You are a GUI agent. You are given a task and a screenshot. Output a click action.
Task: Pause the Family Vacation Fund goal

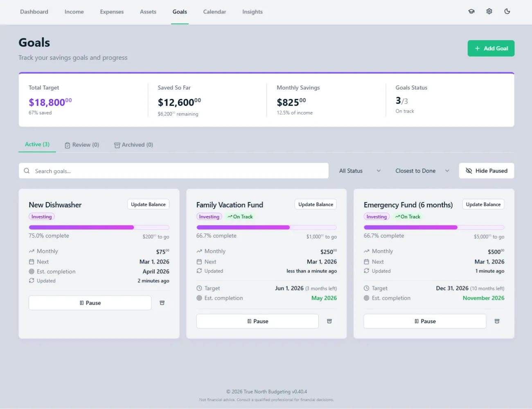257,321
